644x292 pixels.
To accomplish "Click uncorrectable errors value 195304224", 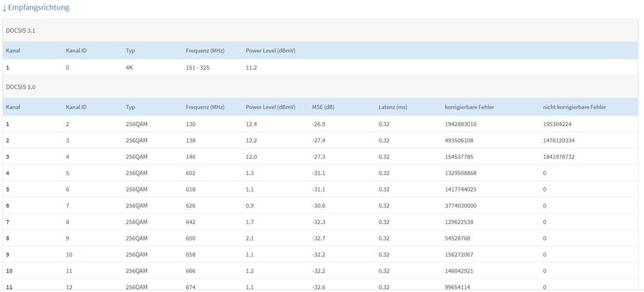I will pyautogui.click(x=558, y=124).
